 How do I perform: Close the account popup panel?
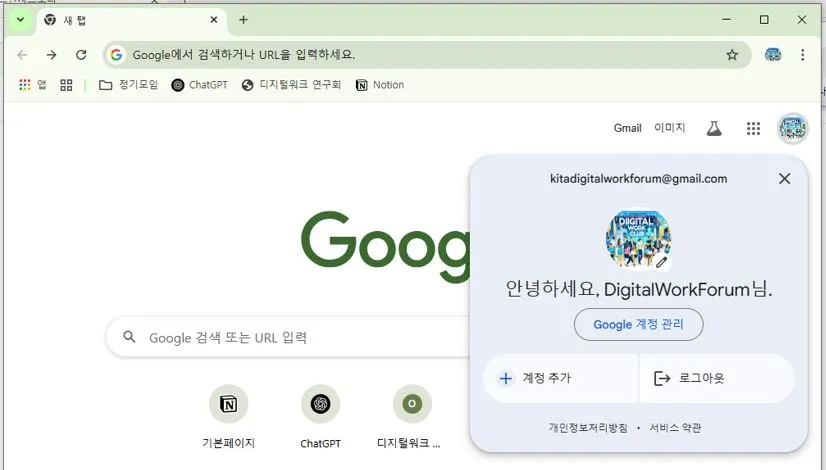[784, 179]
